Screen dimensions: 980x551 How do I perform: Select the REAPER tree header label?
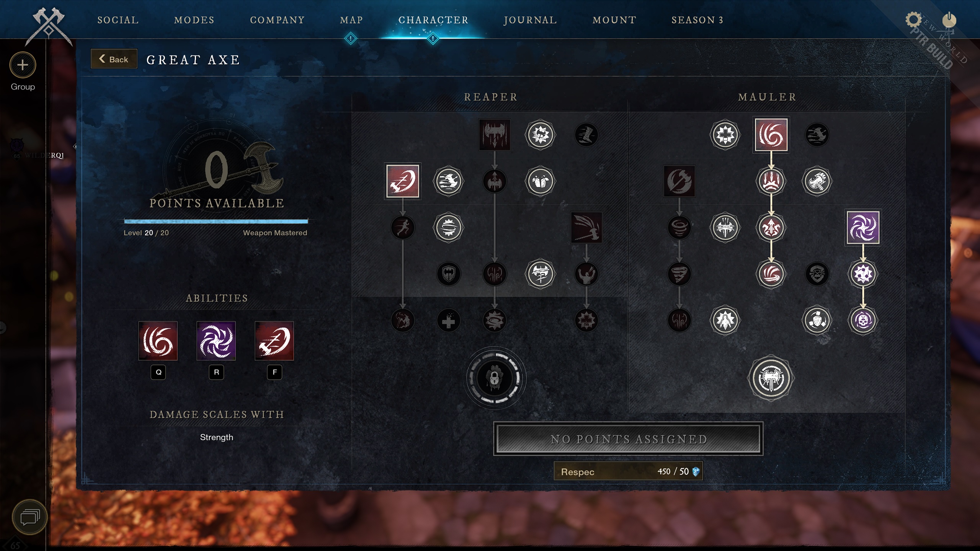(491, 97)
